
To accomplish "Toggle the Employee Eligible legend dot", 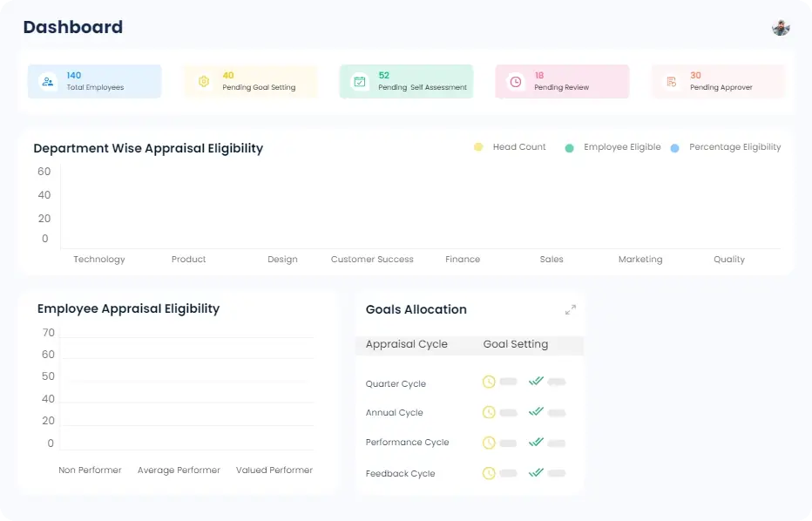I will pyautogui.click(x=569, y=148).
